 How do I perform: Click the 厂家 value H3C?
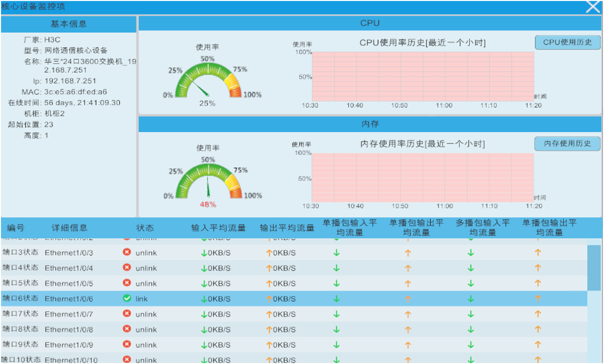coord(52,40)
